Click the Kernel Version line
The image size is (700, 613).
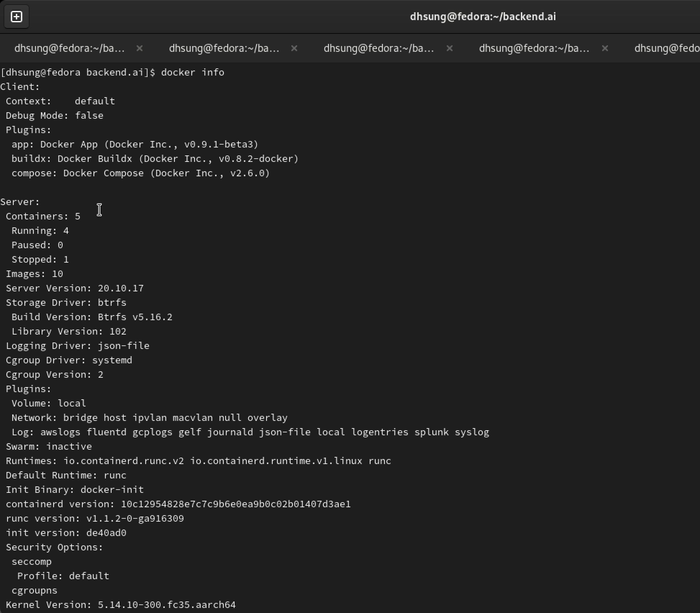(x=120, y=605)
